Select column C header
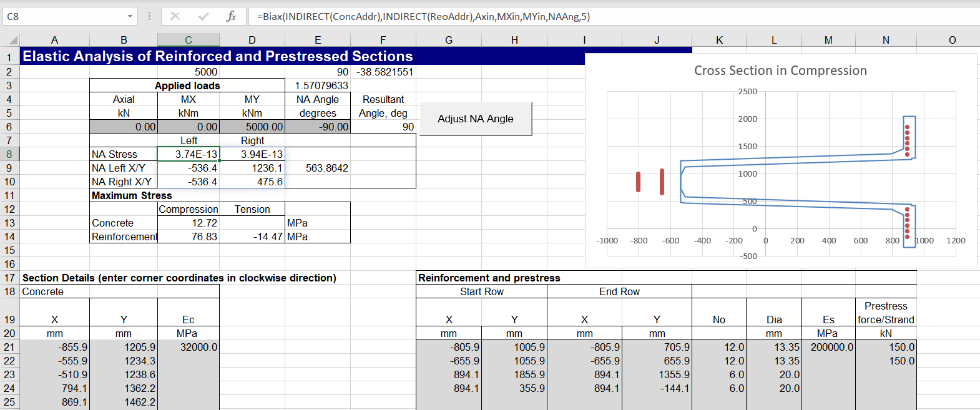Screen dimensions: 980x410 coord(188,40)
